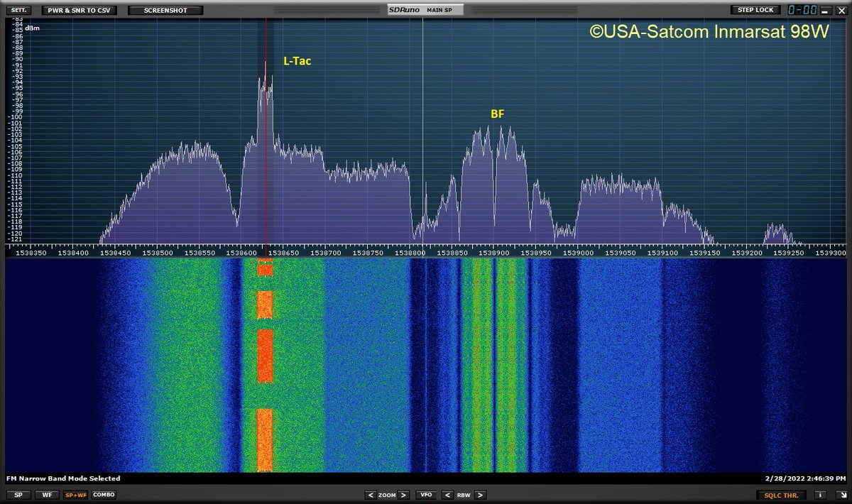Viewport: 852px width, 504px height.
Task: Click 1538900 on the frequency scale
Action: pyautogui.click(x=494, y=252)
